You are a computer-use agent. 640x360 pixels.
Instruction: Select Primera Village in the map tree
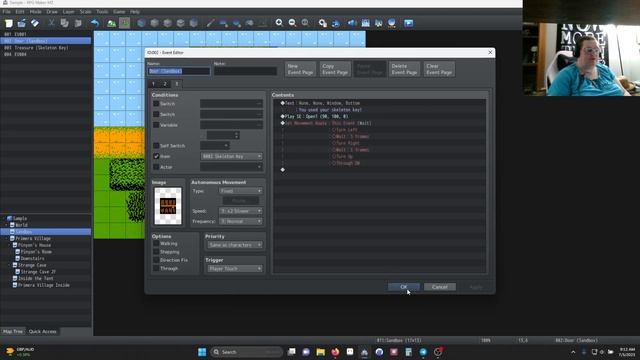click(33, 238)
